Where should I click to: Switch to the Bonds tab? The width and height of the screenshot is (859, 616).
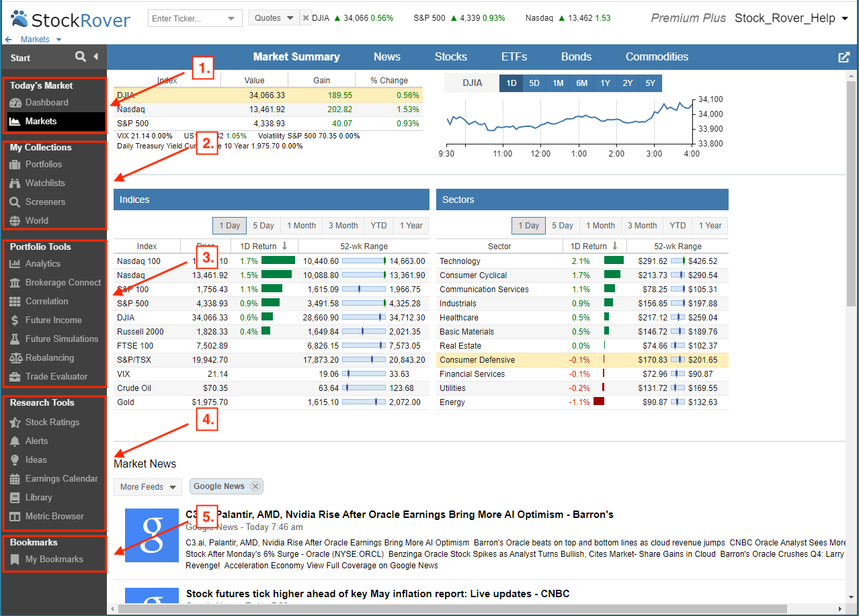pos(577,57)
